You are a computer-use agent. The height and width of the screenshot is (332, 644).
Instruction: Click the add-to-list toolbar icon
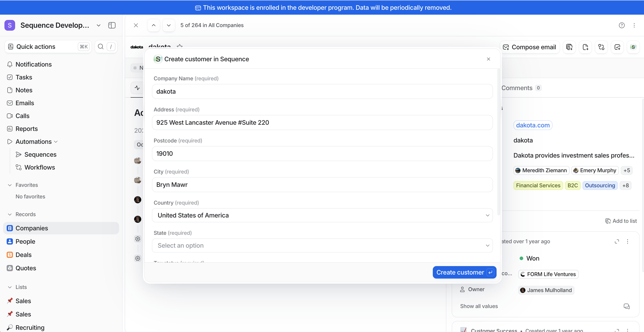(x=569, y=47)
